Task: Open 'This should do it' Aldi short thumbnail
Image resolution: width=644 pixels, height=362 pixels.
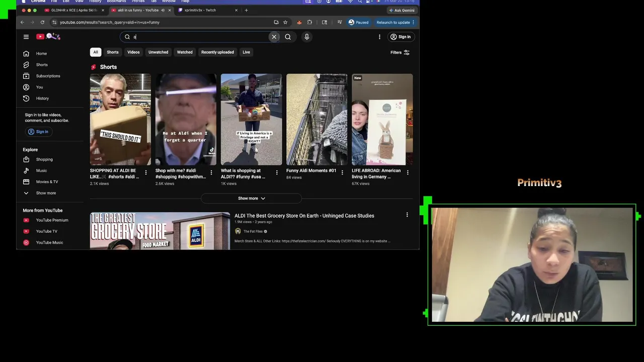Action: tap(120, 120)
